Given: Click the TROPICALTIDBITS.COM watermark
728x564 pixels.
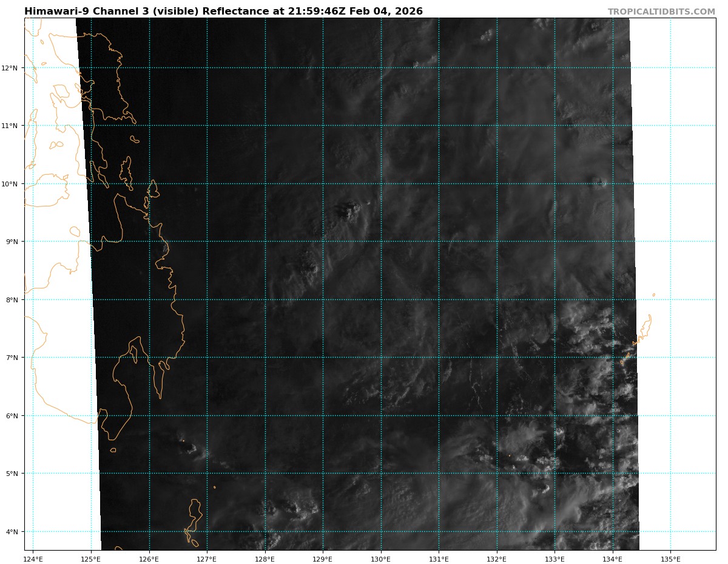Looking at the screenshot, I should coord(661,12).
